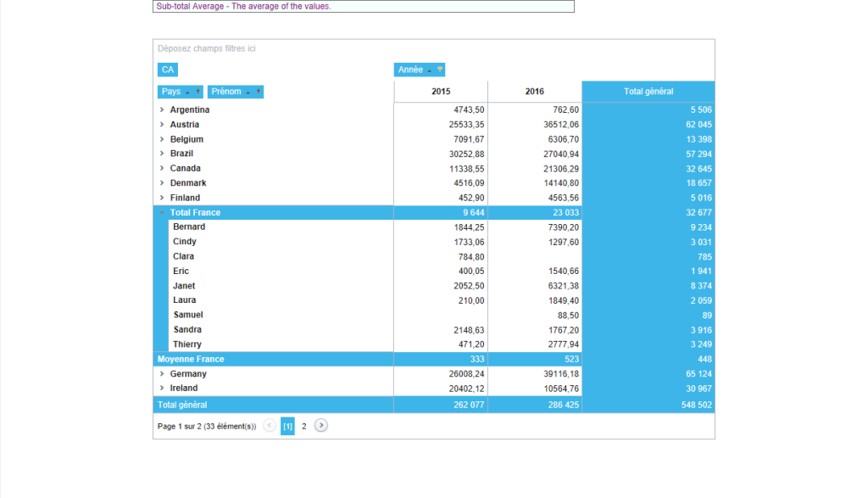Click Denmark 2016 value 14140,80
Viewport: 868px width, 498px height.
(561, 183)
